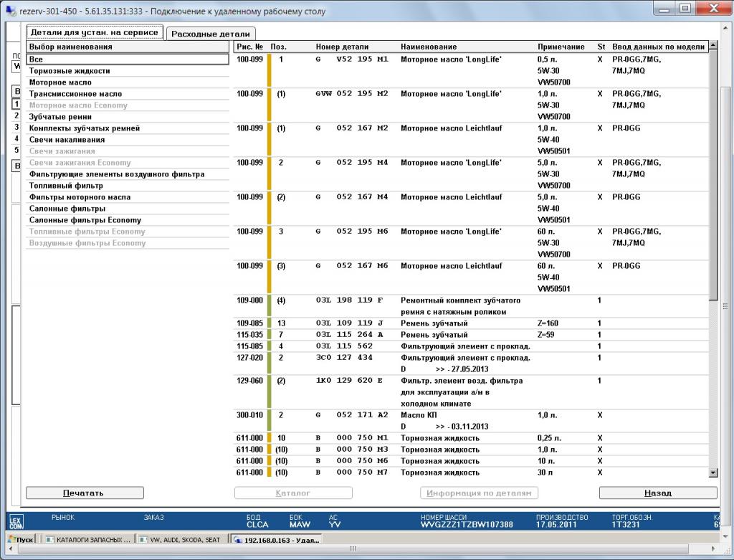Select 'Масло КП' gearbox oil row
Screen dimensions: 734x560
(x=471, y=420)
